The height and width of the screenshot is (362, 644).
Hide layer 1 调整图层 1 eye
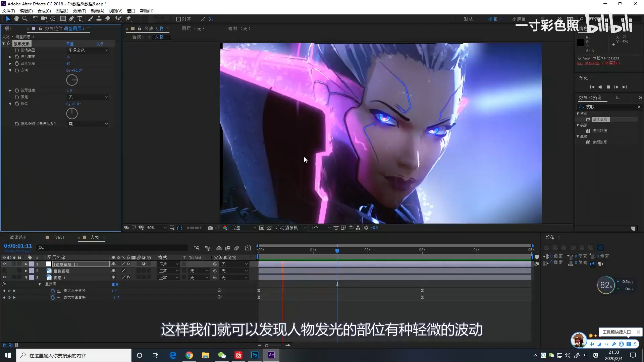(x=4, y=264)
